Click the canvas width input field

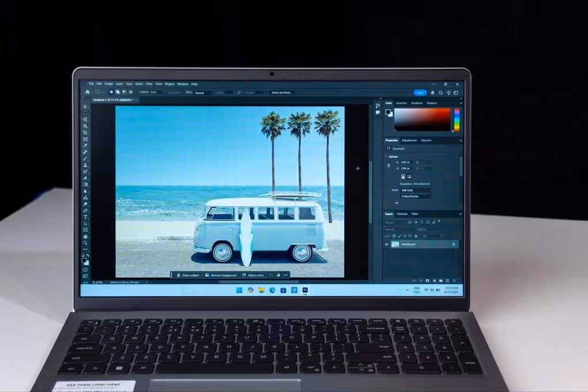[x=406, y=163]
